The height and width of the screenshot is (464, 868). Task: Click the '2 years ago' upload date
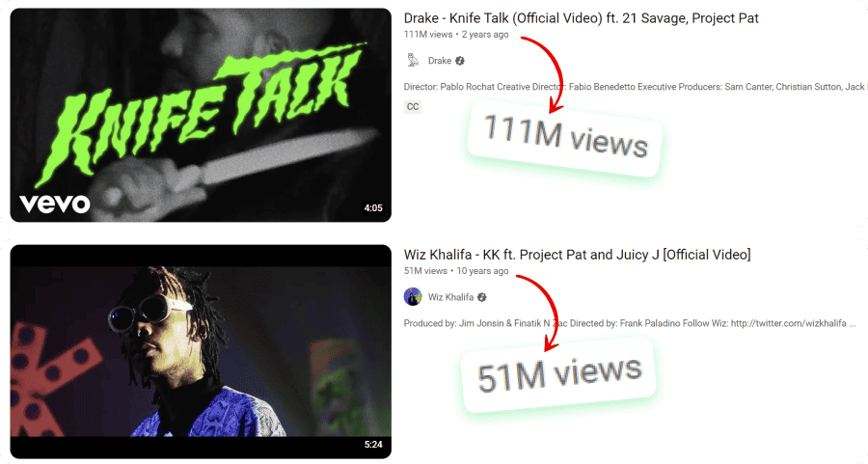pyautogui.click(x=485, y=35)
